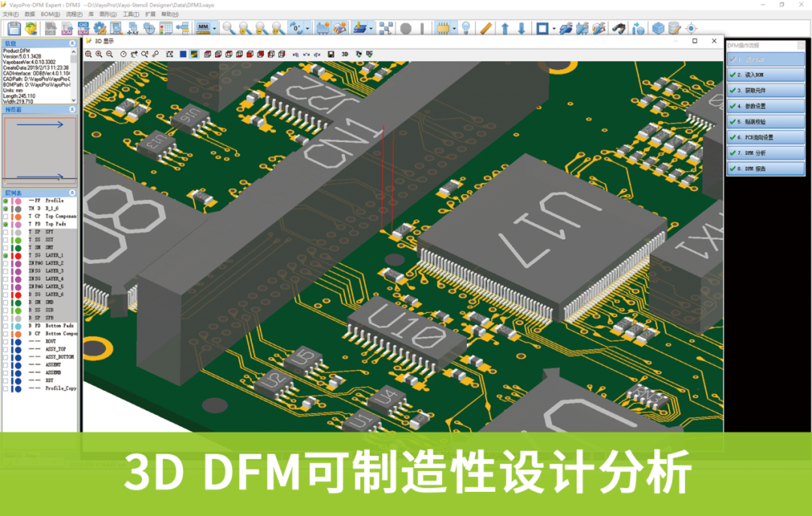Open the BOM(B) menu
812x516 pixels.
pos(50,14)
